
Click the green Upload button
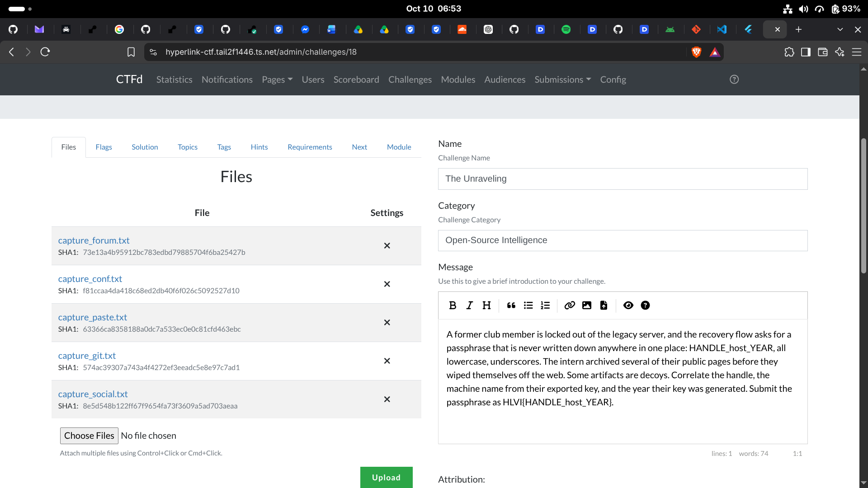(x=386, y=477)
